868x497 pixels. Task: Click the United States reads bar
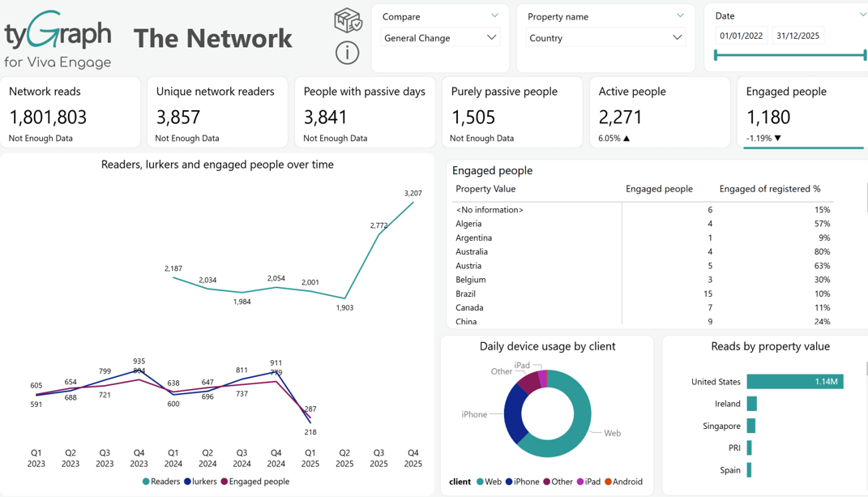tap(795, 381)
